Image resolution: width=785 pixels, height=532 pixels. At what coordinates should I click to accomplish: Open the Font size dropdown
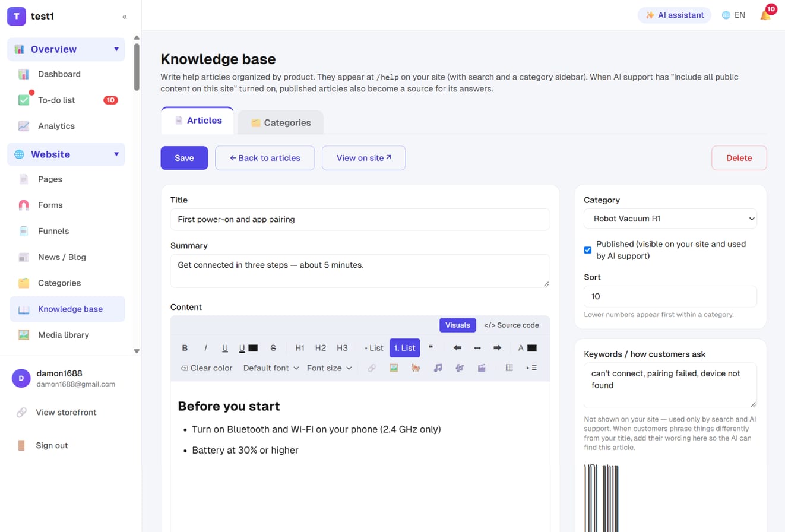(x=330, y=368)
